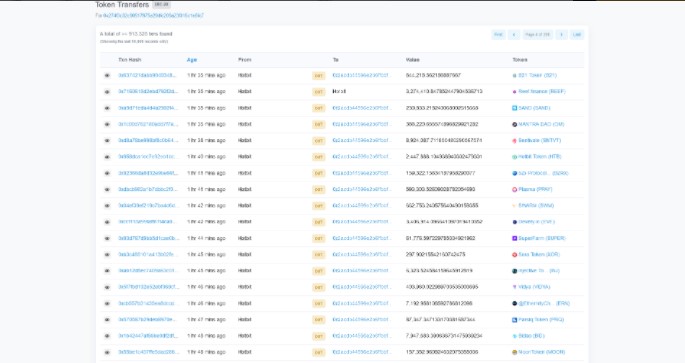This screenshot has width=685, height=363.
Task: Open details eye icon in the Parsiq Token row
Action: pyautogui.click(x=107, y=320)
